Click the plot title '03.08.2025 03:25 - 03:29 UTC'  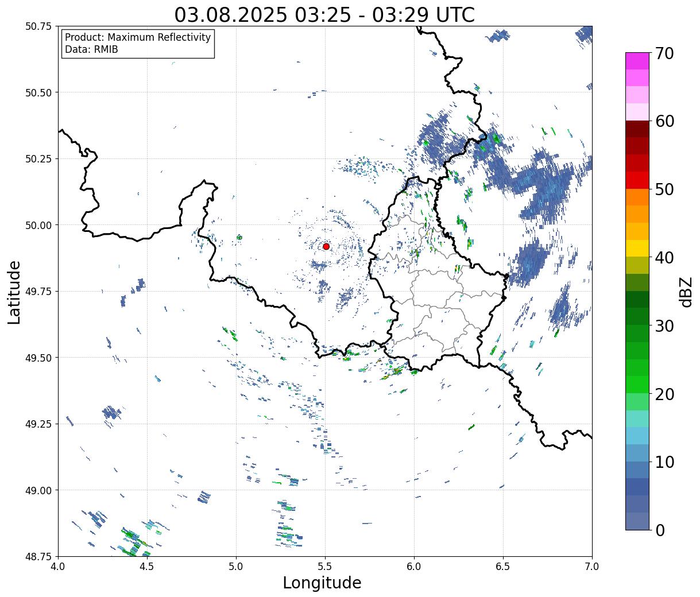pyautogui.click(x=324, y=14)
